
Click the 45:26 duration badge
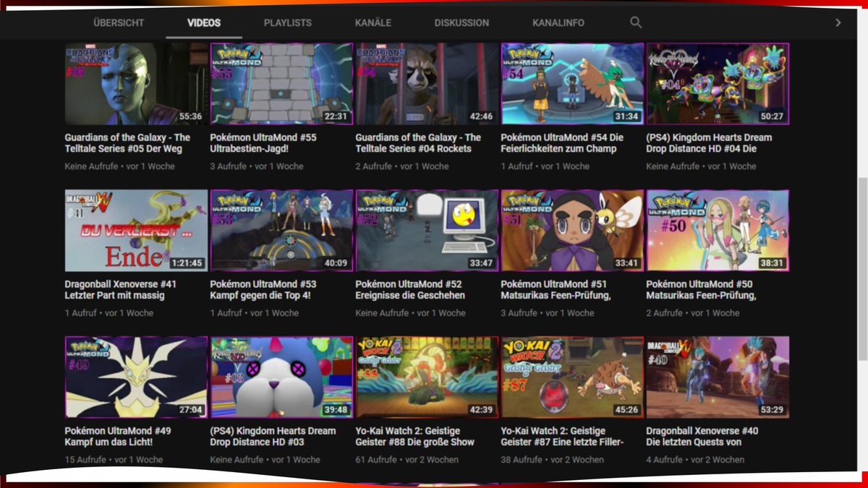(x=626, y=410)
